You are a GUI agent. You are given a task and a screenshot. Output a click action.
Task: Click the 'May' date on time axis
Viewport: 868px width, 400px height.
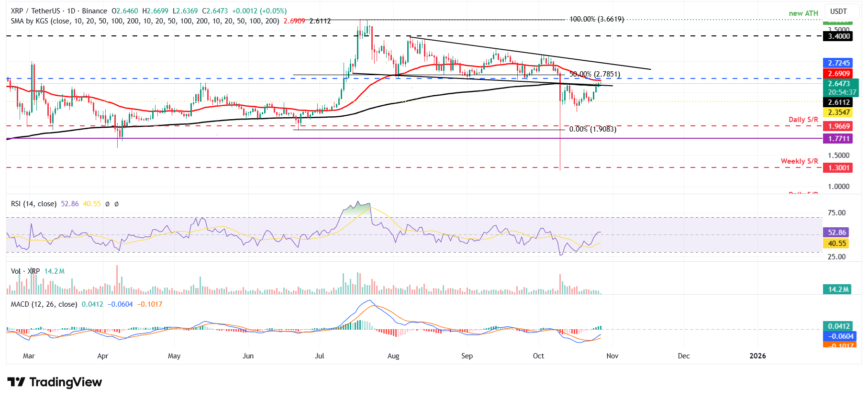(174, 356)
